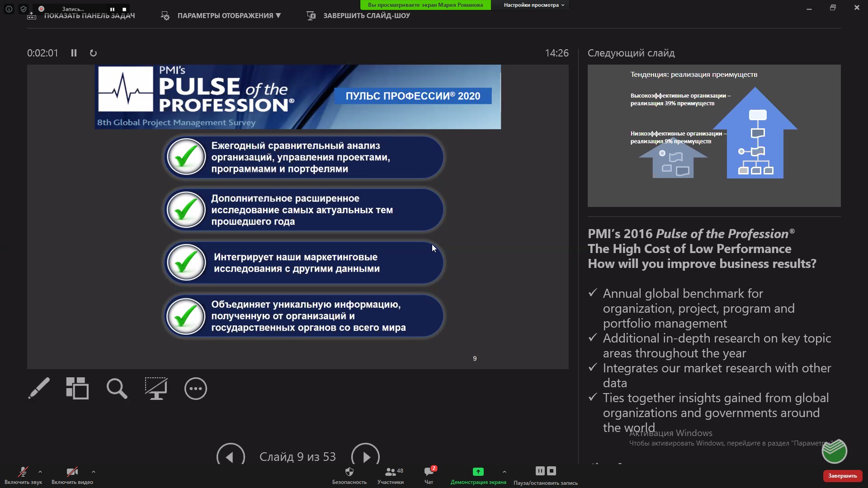Turn on camera with Включить видео
The height and width of the screenshot is (488, 868).
pos(72,476)
